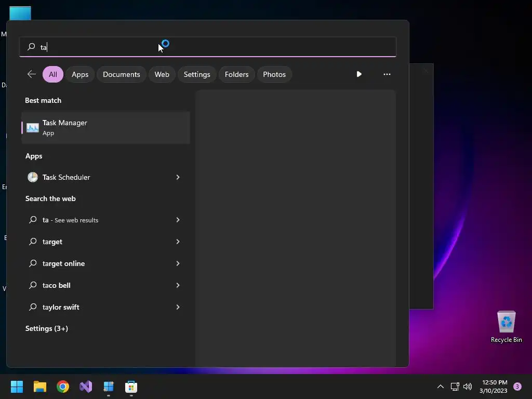Click the Task Manager app icon

(33, 128)
